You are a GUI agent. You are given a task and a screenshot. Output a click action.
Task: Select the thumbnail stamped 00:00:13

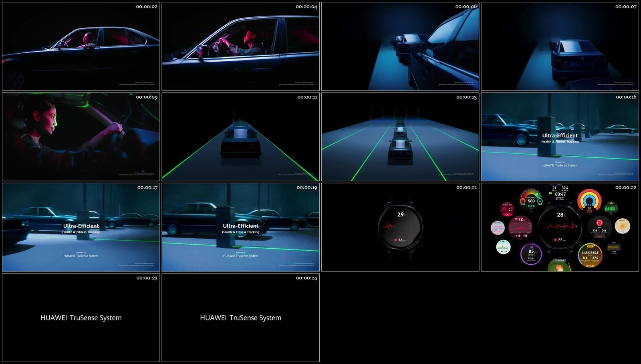(x=400, y=137)
